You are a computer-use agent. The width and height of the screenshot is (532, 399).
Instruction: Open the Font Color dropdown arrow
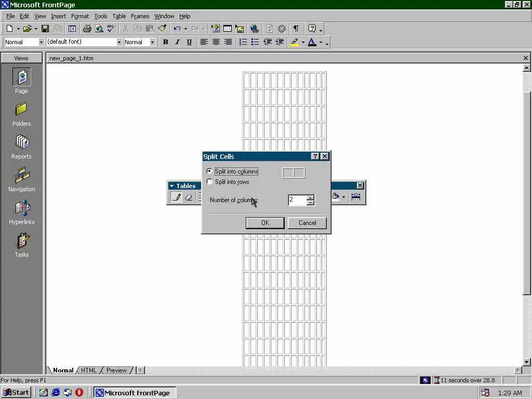tap(321, 43)
